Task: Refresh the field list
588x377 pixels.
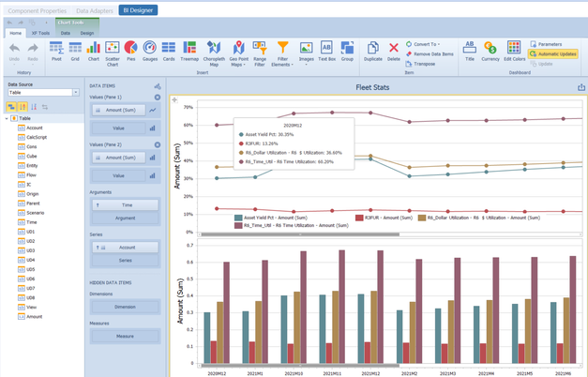Action: (x=45, y=107)
